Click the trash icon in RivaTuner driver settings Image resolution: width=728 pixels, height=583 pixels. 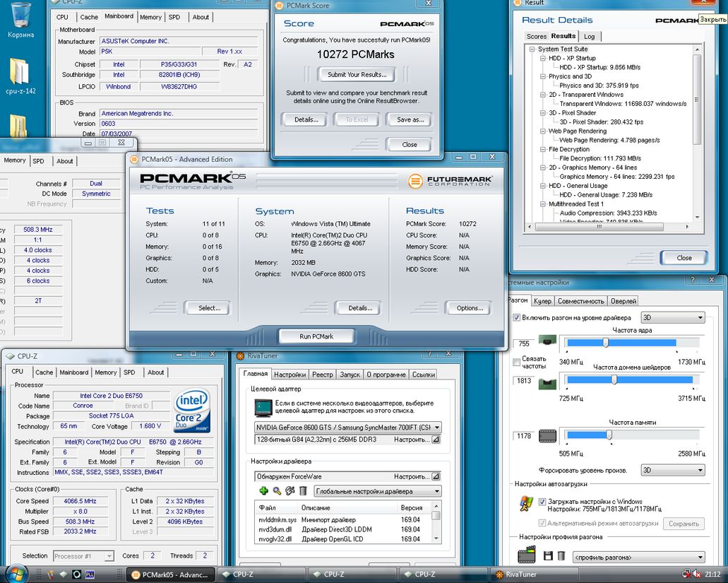[303, 490]
